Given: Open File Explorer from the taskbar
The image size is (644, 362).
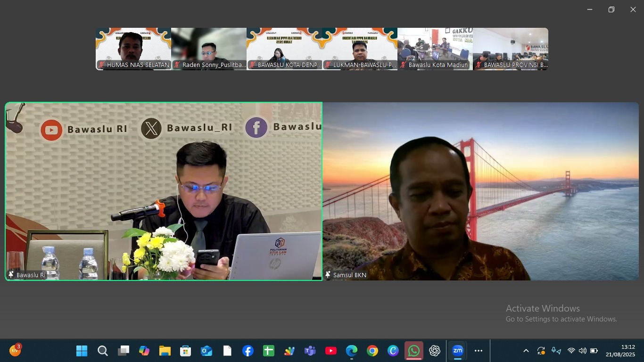Looking at the screenshot, I should [x=165, y=351].
